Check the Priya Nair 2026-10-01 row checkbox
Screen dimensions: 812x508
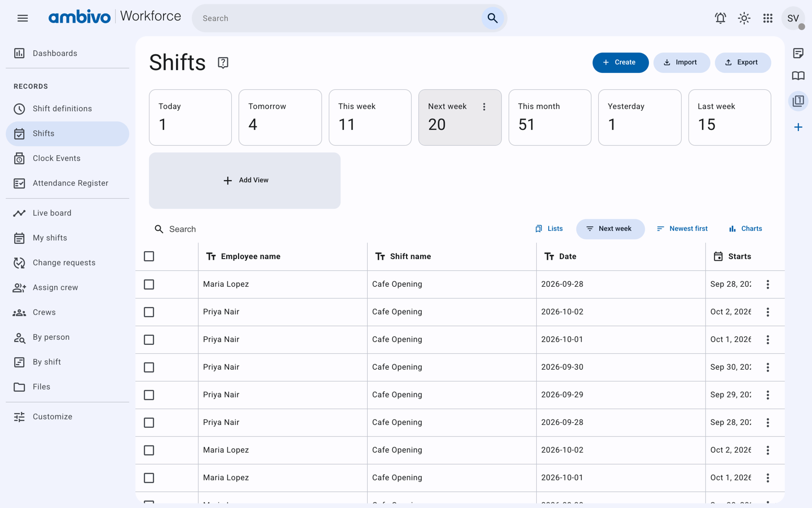(x=149, y=340)
